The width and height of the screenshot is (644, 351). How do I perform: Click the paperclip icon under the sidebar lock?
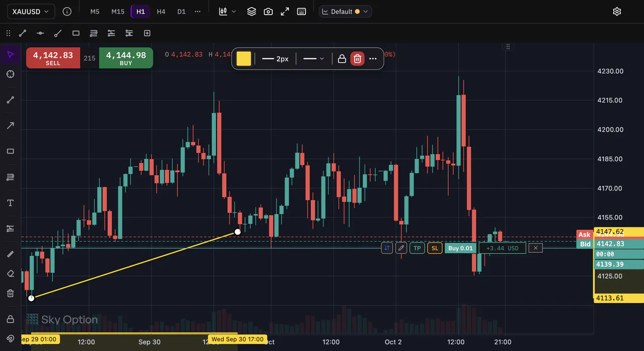tap(11, 338)
